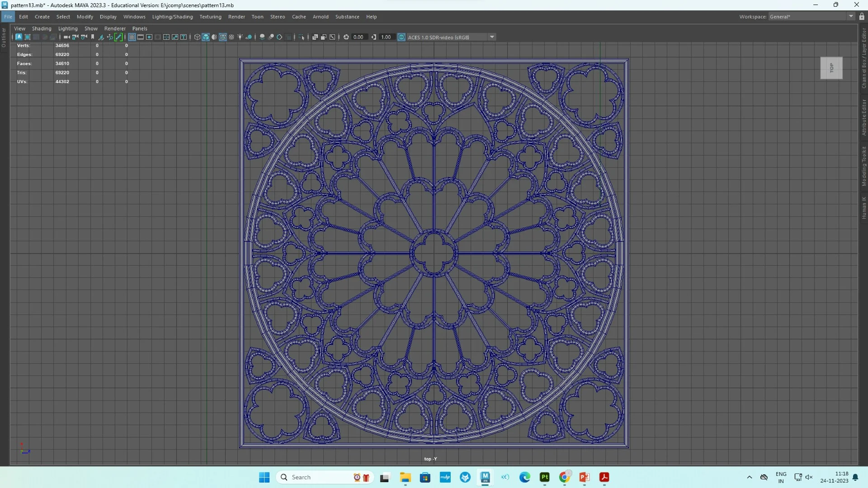
Task: Open the ACES 1.0 SDR-video view transform dropdown
Action: [x=491, y=37]
